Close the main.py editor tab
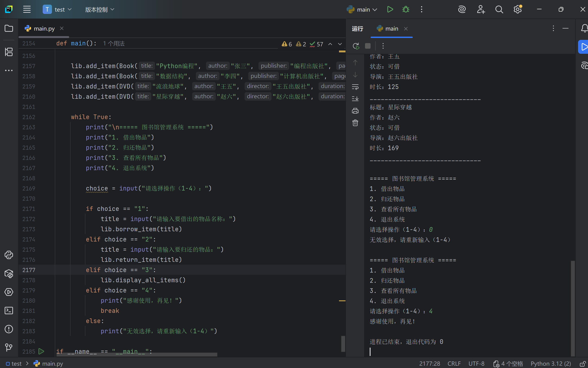 (62, 29)
